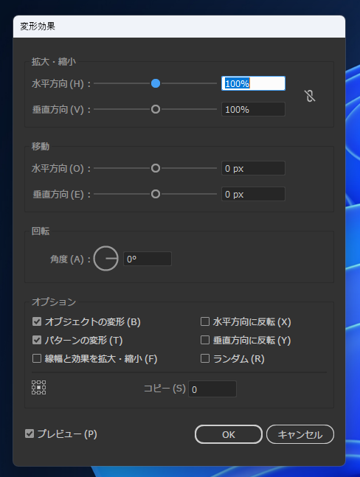Click the キャンセル button
360x477 pixels.
coord(300,434)
